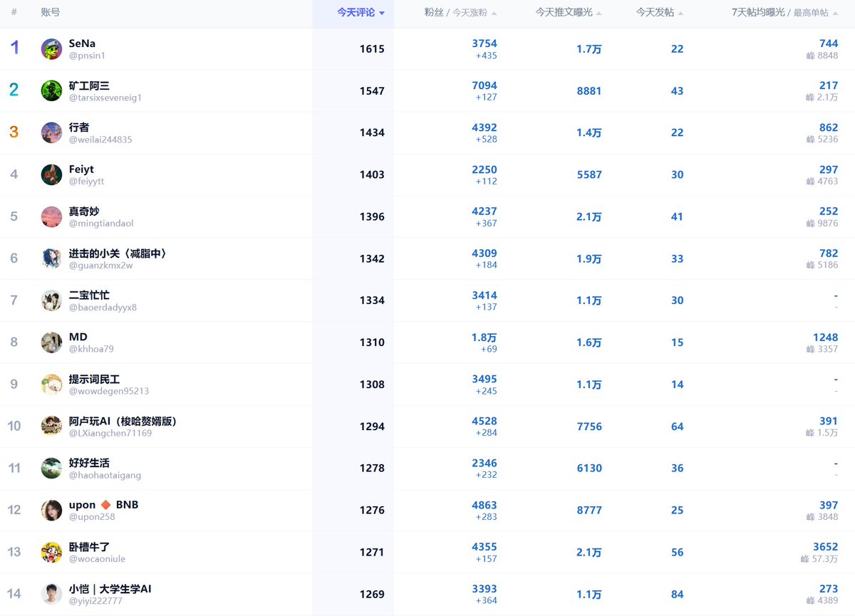
Task: Click 矿工阿三's green avatar
Action: 51,91
